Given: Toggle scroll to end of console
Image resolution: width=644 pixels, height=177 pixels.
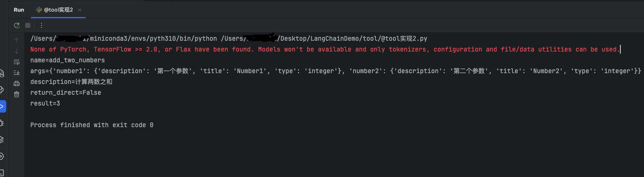Looking at the screenshot, I should [17, 73].
